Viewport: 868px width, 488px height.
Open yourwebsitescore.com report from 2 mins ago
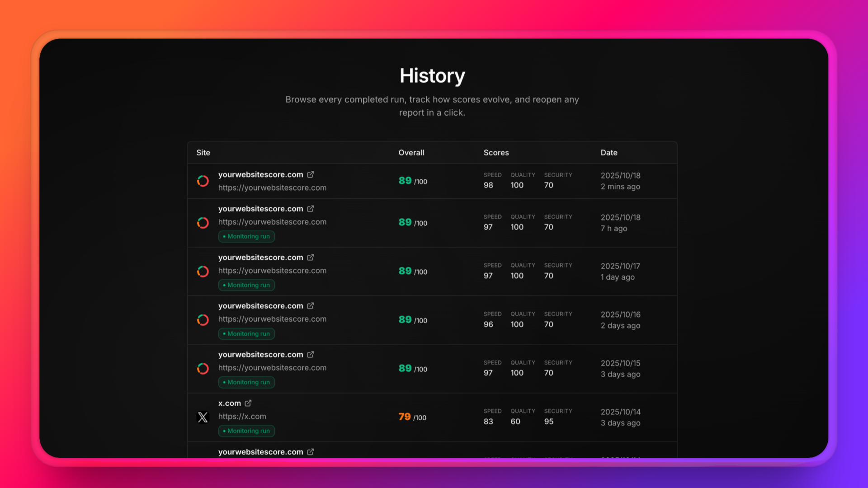tap(260, 175)
